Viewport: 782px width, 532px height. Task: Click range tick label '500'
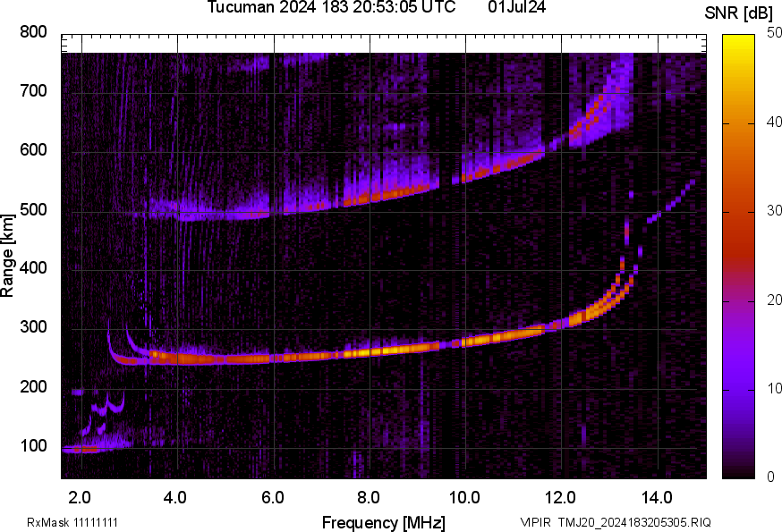tap(33, 209)
